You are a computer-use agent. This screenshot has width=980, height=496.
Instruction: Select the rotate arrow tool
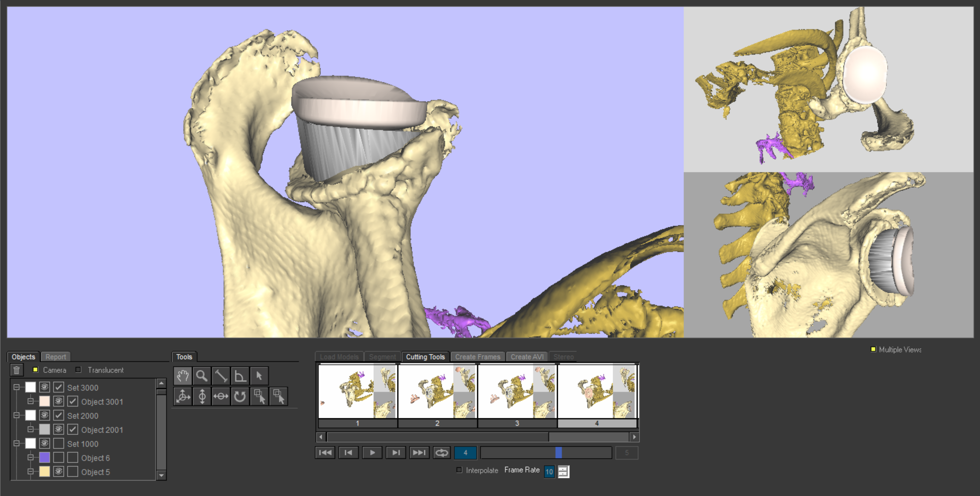click(240, 396)
